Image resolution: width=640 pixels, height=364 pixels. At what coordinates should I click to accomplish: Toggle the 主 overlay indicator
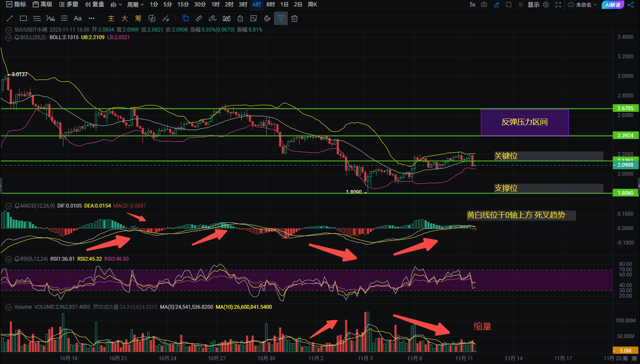click(111, 18)
